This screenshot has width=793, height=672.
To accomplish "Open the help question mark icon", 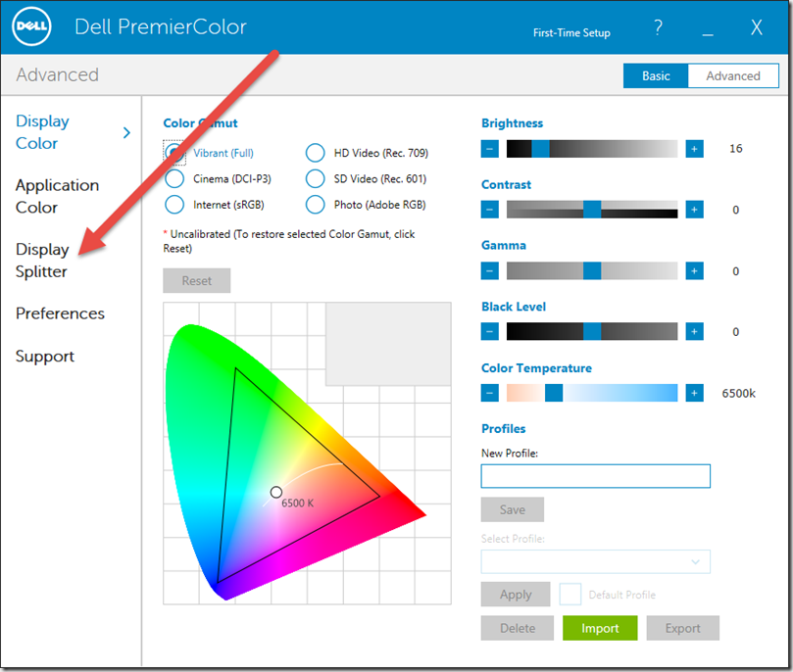I will click(658, 26).
